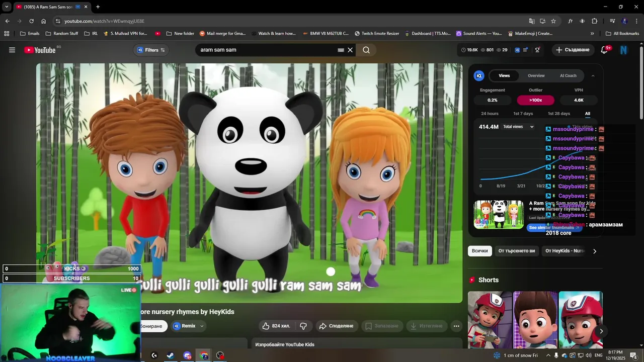This screenshot has width=644, height=362.
Task: Open the taskbar Discord icon
Action: 187,355
